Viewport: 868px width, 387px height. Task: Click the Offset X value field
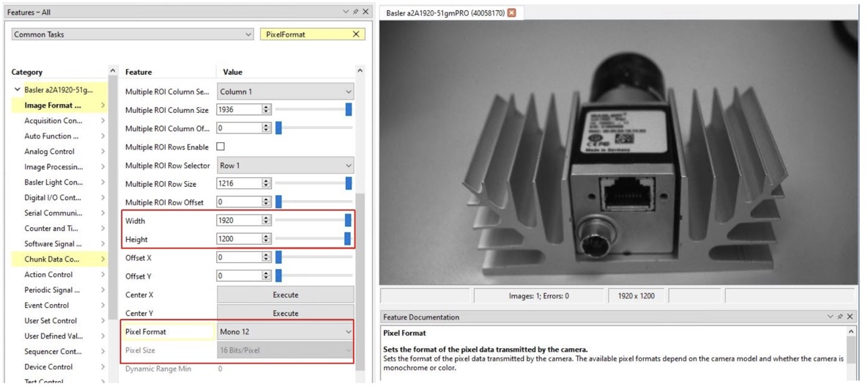tap(239, 257)
